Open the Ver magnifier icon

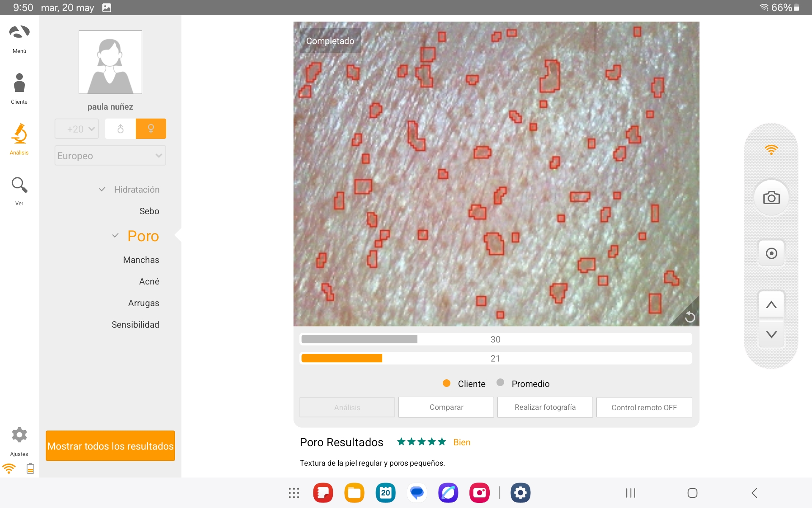19,185
